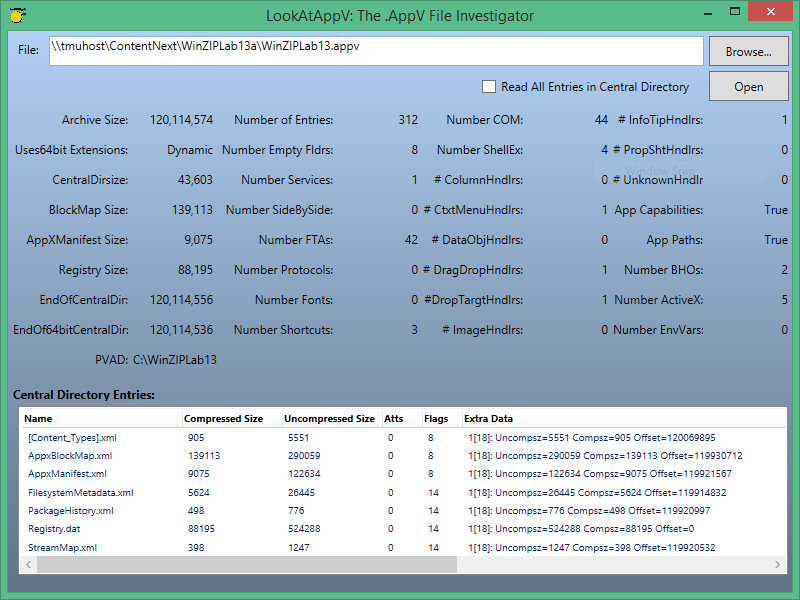
Task: Click EndOf64bitCentralDir value 120,114,536
Action: coord(181,330)
